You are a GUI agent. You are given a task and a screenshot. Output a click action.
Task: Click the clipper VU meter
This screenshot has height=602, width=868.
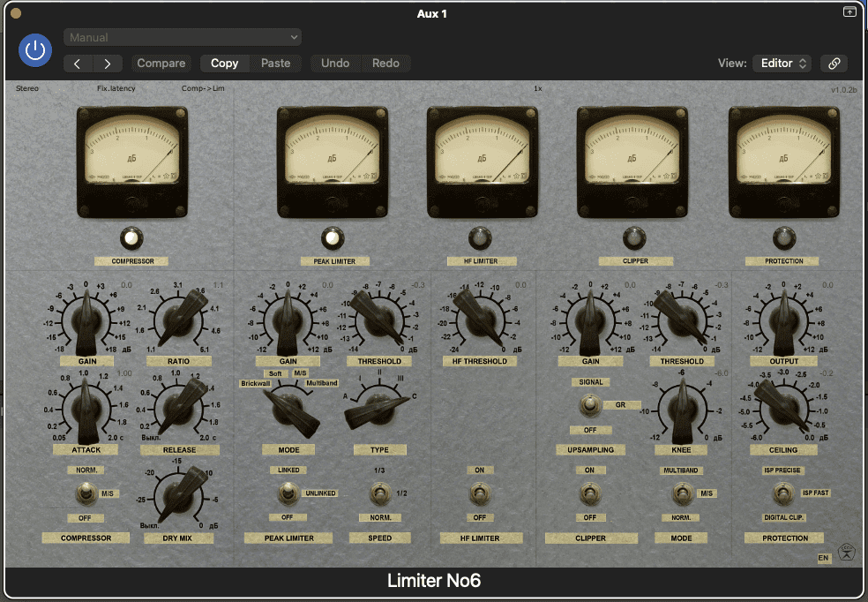pos(632,162)
